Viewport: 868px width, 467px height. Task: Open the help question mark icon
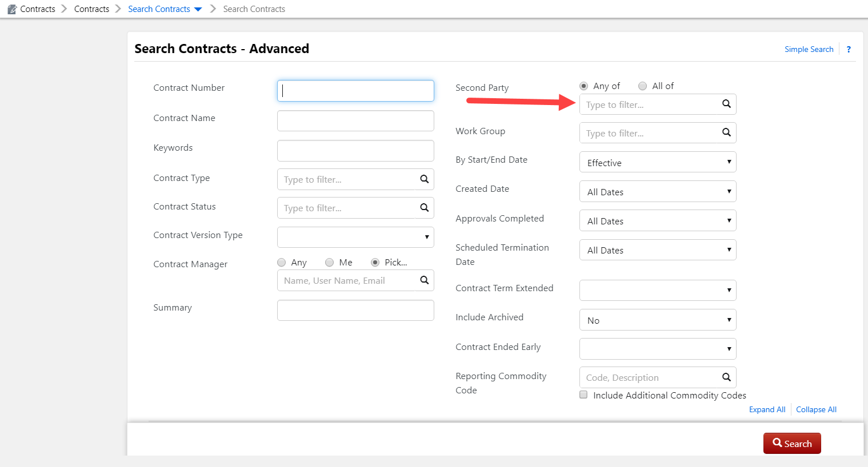pos(849,49)
